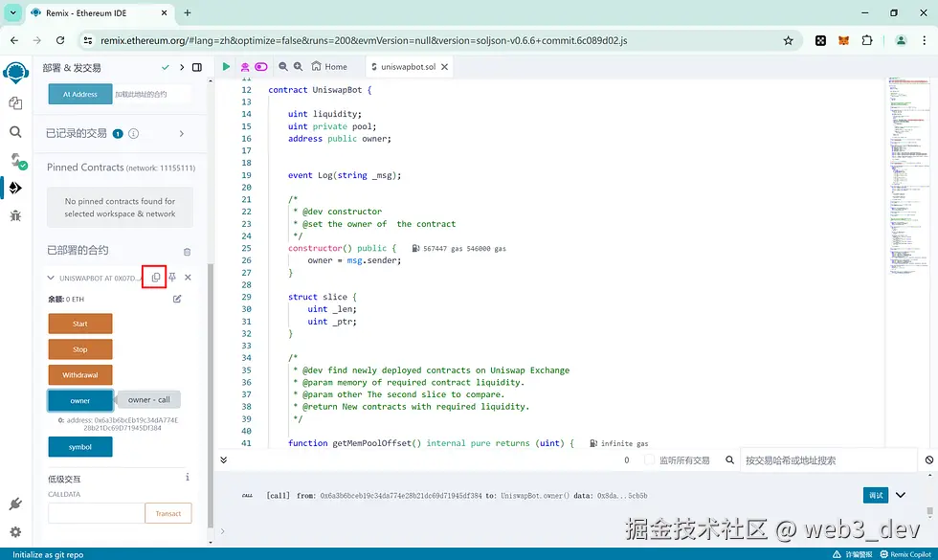The height and width of the screenshot is (560, 938).
Task: Expand plugin panel header right chevron
Action: [x=182, y=67]
